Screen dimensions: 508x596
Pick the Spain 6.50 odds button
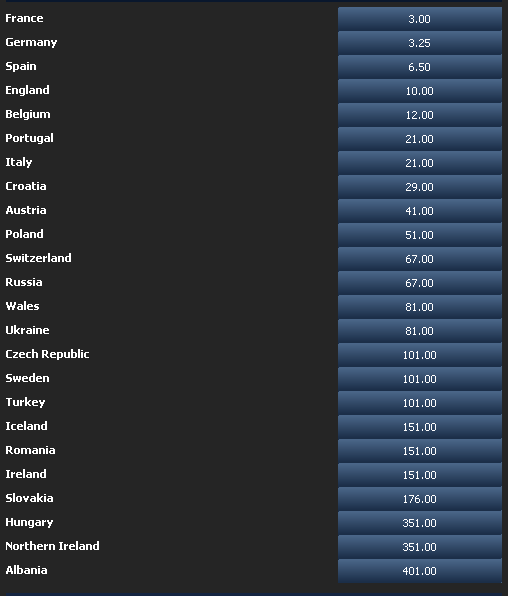420,67
